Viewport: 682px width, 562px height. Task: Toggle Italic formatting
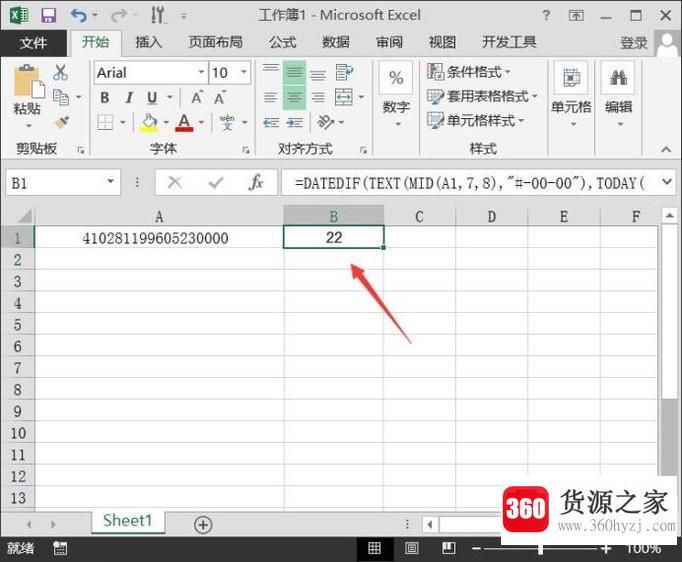tap(129, 98)
